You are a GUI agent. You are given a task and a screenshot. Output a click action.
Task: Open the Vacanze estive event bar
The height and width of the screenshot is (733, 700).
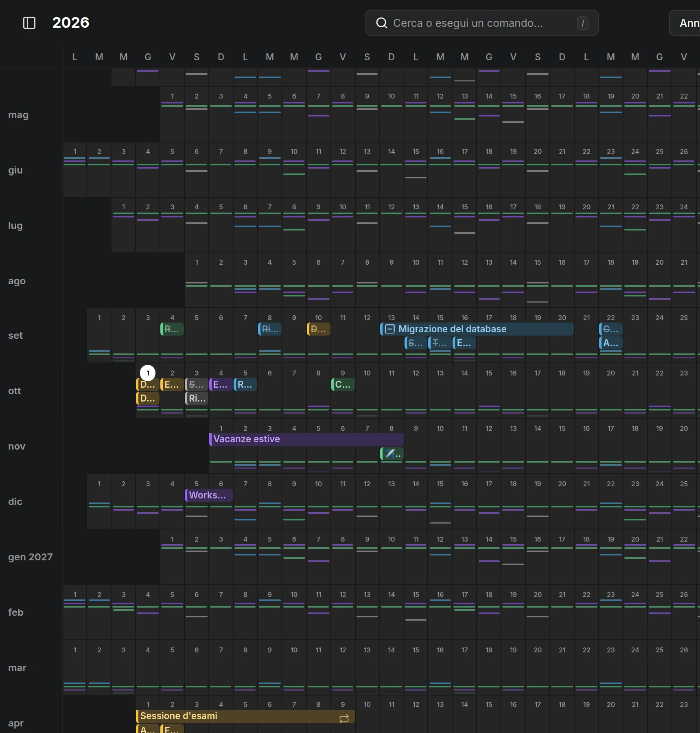tap(306, 439)
